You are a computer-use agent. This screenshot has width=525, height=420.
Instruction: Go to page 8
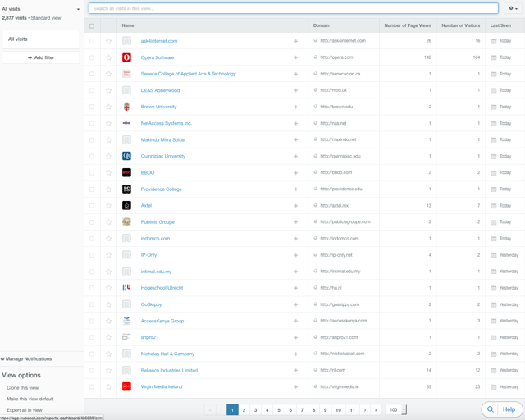313,409
